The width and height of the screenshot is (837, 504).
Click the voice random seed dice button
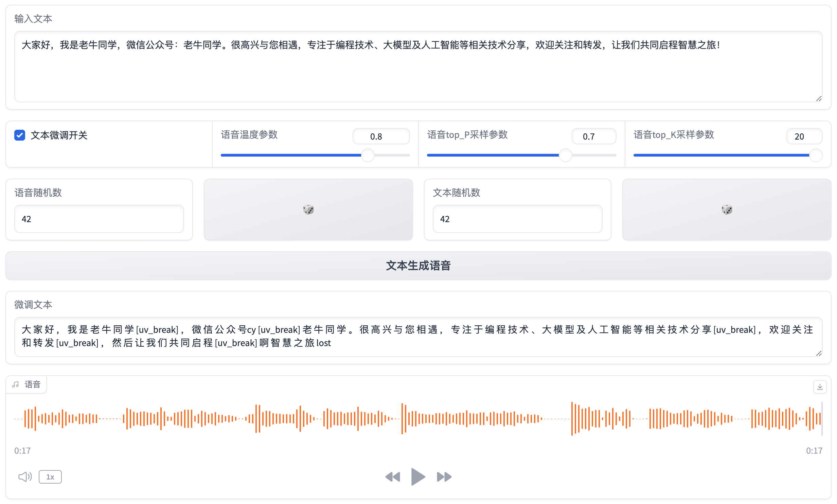pos(308,210)
